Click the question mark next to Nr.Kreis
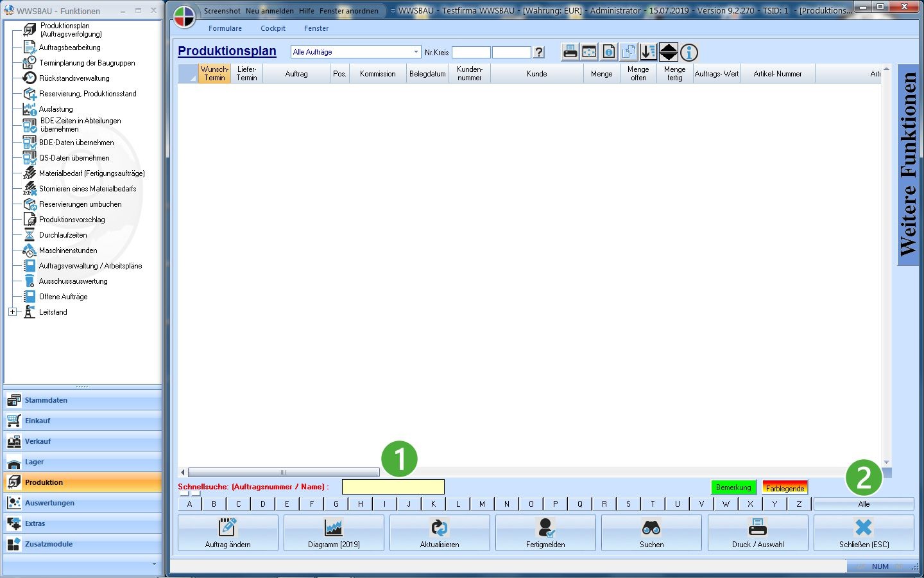Image resolution: width=924 pixels, height=578 pixels. coord(539,52)
